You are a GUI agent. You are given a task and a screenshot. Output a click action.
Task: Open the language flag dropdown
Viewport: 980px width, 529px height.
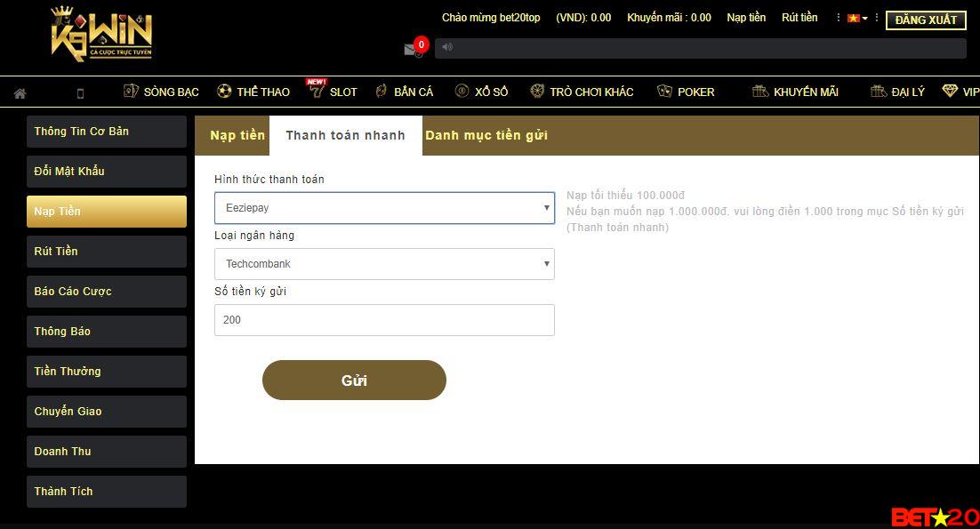pyautogui.click(x=855, y=17)
